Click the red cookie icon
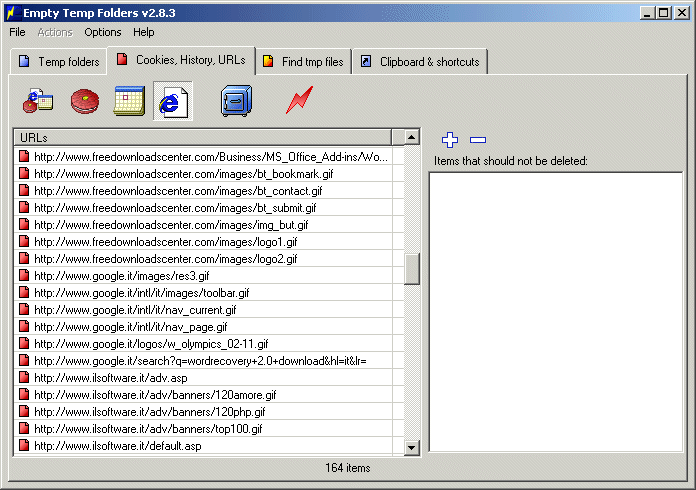Screen dimensions: 696x490 [x=85, y=101]
